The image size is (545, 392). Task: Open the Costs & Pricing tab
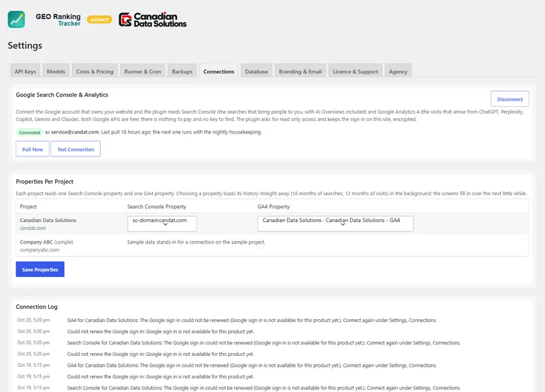point(95,71)
